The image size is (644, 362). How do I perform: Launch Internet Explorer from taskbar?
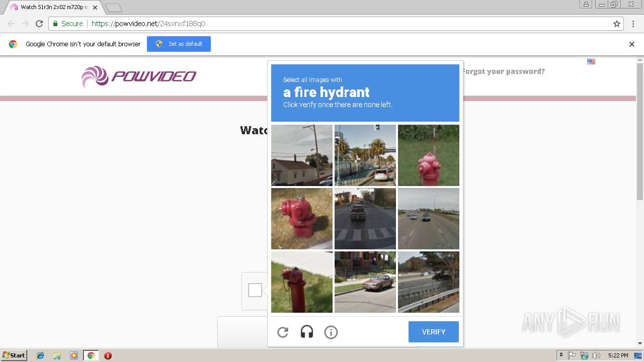point(40,355)
